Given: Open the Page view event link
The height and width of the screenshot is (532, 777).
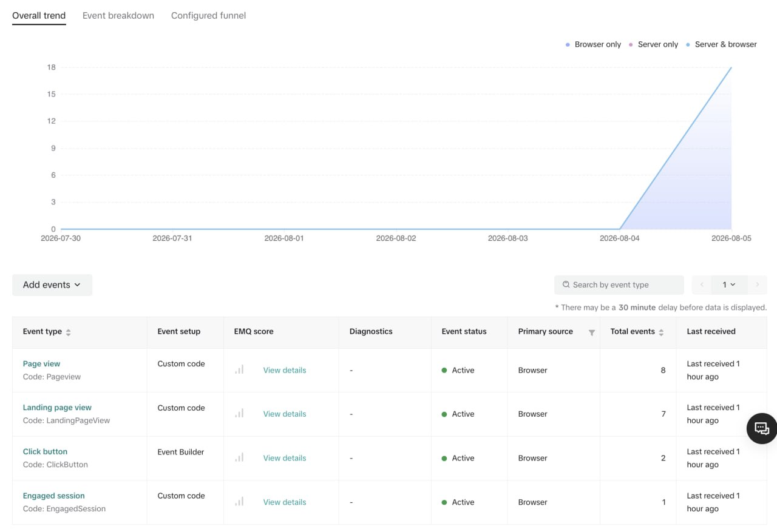Looking at the screenshot, I should point(42,364).
